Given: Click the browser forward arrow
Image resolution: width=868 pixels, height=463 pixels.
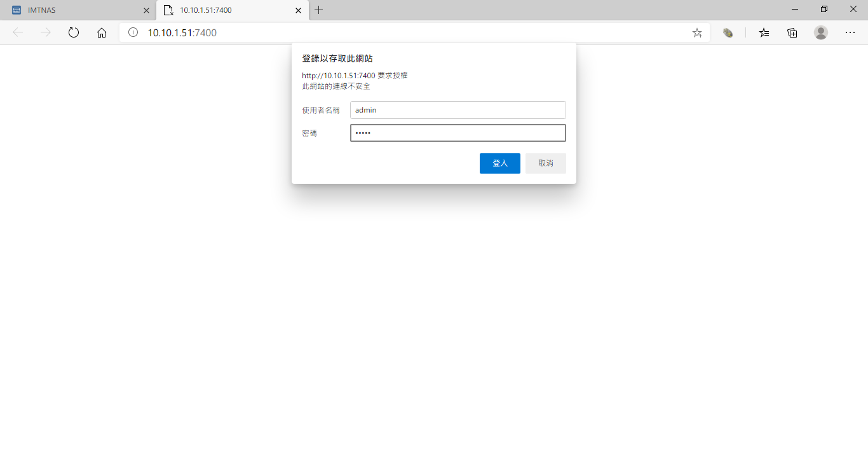Looking at the screenshot, I should click(x=46, y=32).
